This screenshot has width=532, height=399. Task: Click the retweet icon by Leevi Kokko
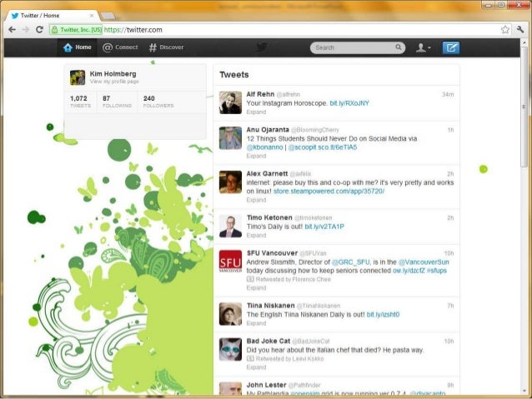250,359
